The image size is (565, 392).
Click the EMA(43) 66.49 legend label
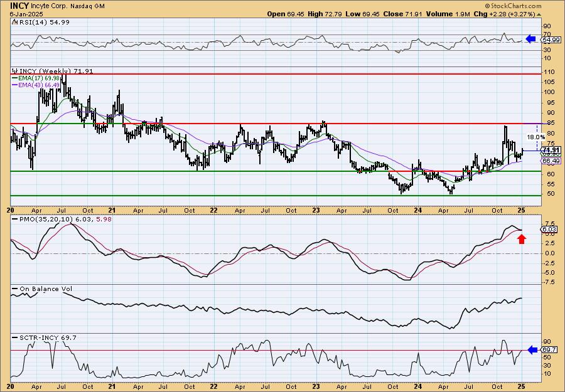38,85
